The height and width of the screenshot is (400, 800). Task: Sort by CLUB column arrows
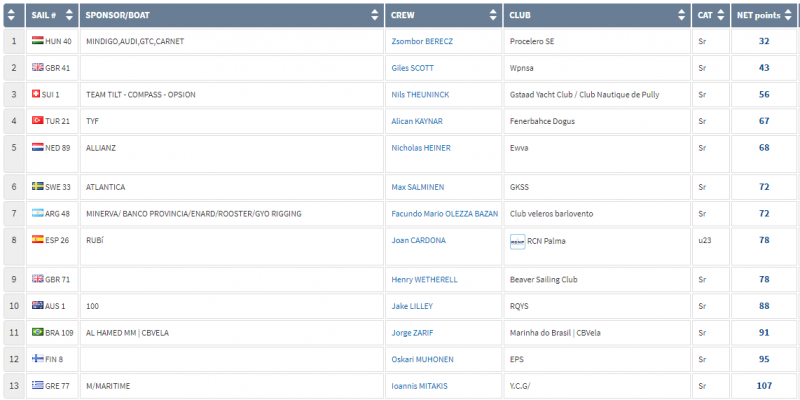[x=682, y=16]
